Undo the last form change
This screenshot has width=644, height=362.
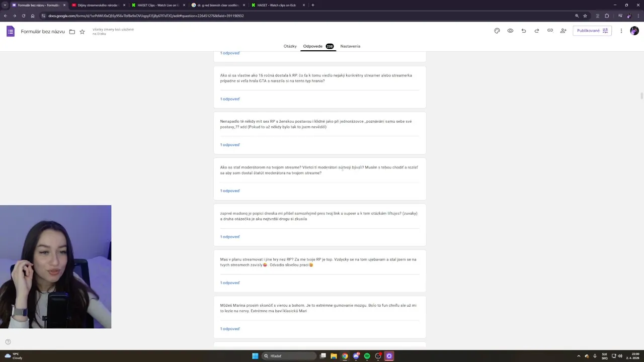pos(524,31)
